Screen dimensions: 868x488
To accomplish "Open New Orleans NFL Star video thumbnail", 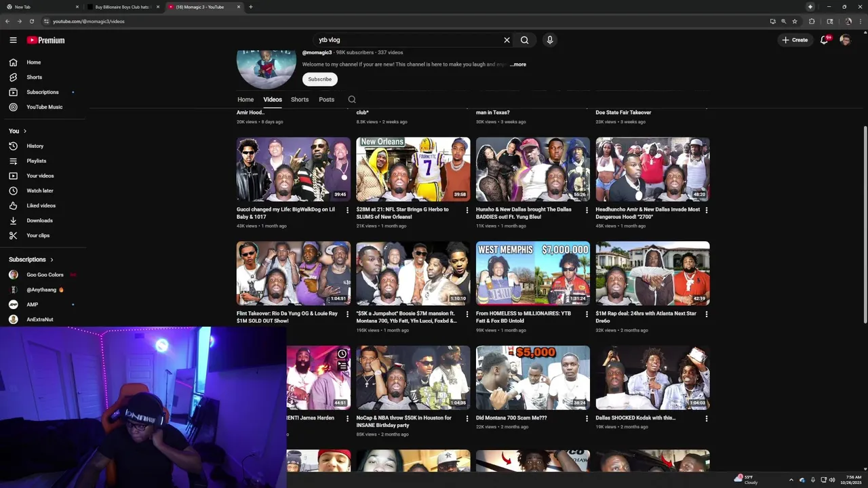I will pyautogui.click(x=413, y=169).
